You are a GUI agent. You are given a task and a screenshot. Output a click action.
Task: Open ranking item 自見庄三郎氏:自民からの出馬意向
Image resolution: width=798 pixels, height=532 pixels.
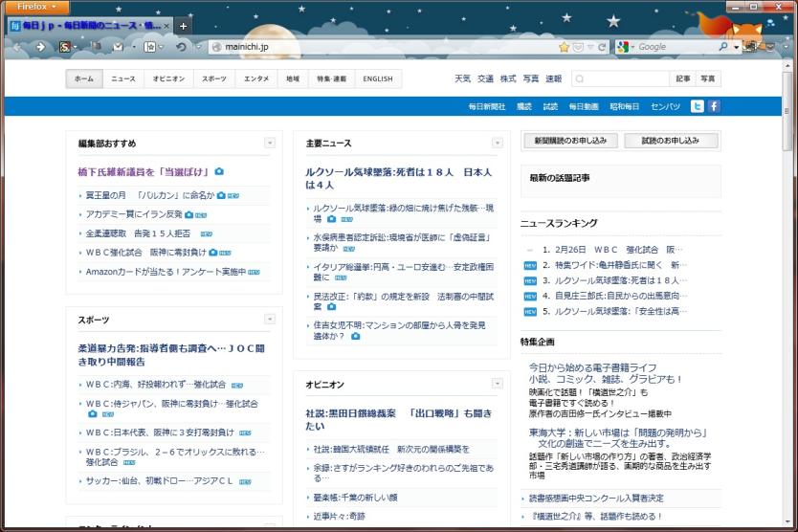[x=621, y=296]
